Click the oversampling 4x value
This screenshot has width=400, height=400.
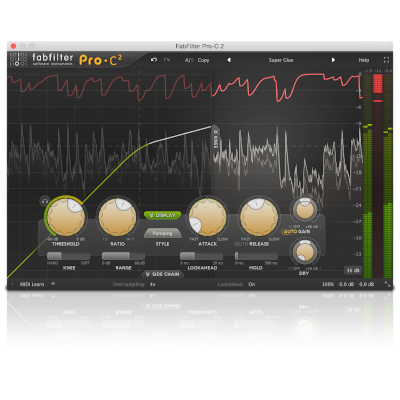[x=153, y=284]
